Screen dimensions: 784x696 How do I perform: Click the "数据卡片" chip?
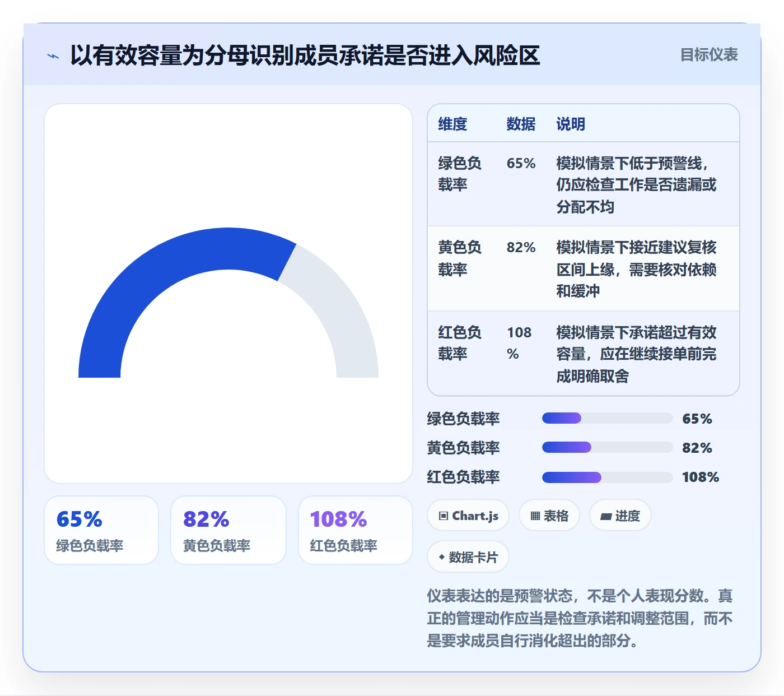point(468,557)
